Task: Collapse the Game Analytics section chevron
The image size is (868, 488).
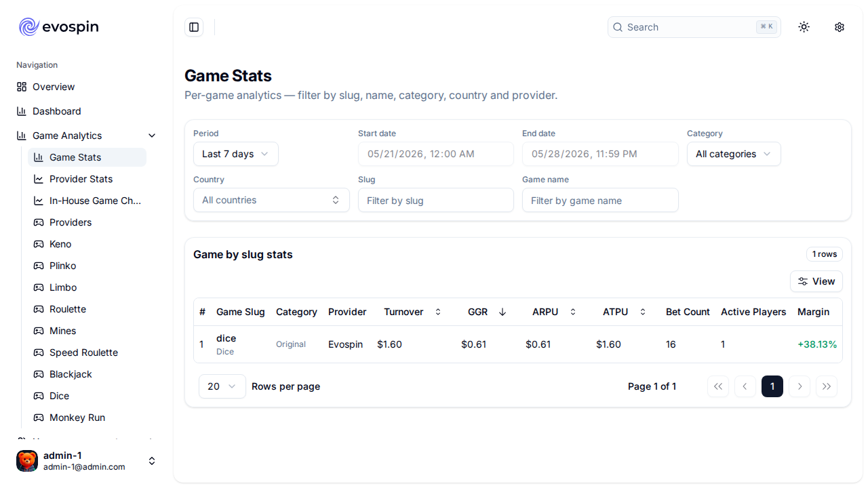Action: pyautogui.click(x=152, y=136)
